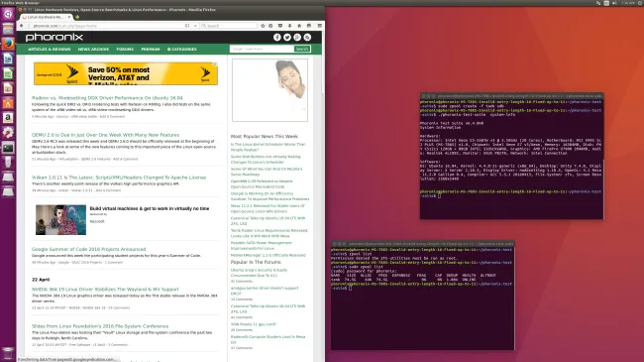Open the Files manager in the launcher
The height and width of the screenshot is (362, 644).
point(8,29)
